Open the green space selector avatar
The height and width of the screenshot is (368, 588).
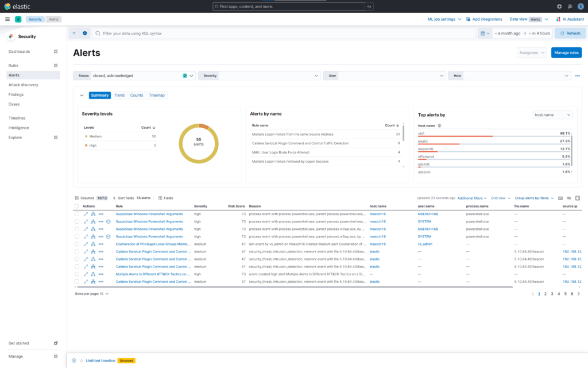pos(18,19)
